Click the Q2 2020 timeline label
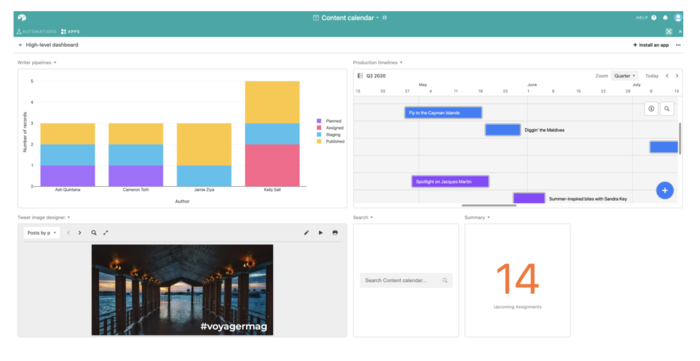Image resolution: width=700 pixels, height=361 pixels. 376,76
